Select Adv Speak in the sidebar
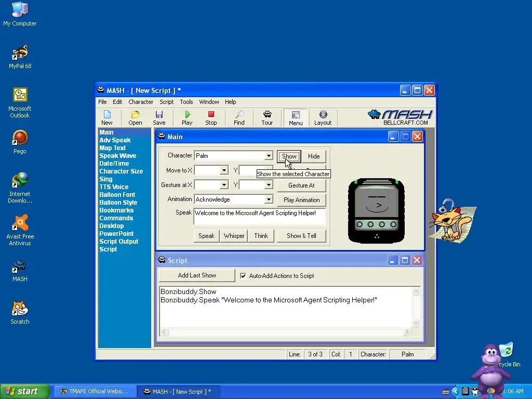532x399 pixels. click(x=115, y=140)
